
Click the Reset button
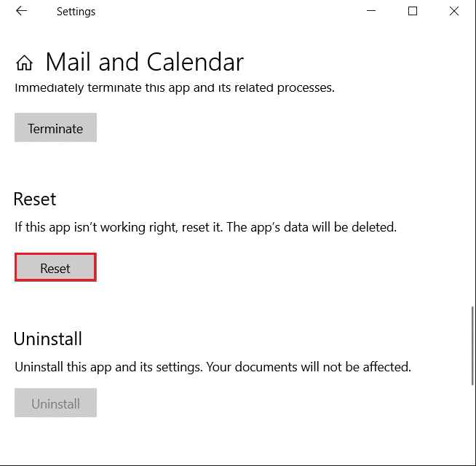pos(55,267)
